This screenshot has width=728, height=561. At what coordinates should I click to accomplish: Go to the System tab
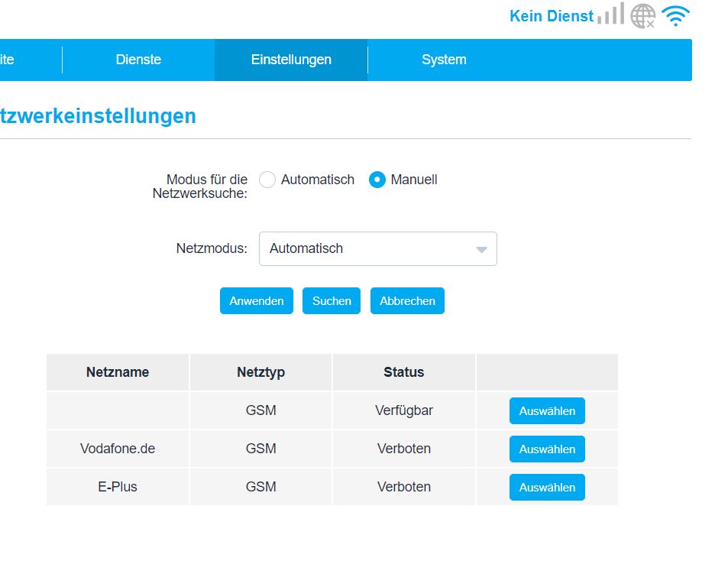coord(444,60)
